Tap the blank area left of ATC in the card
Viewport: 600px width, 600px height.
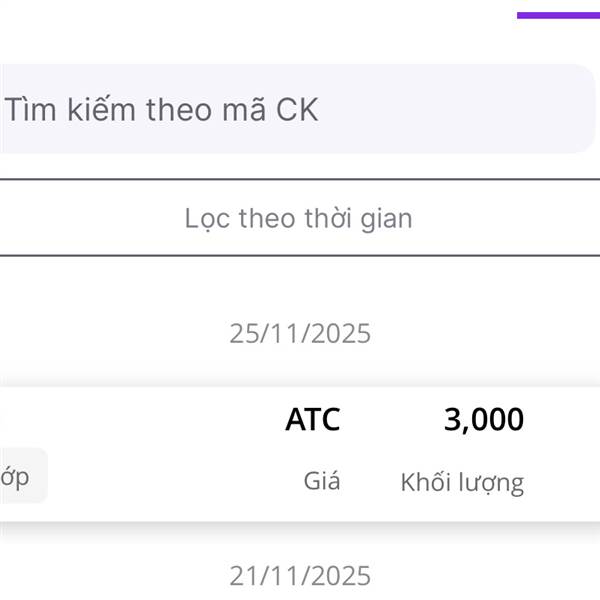coord(150,420)
